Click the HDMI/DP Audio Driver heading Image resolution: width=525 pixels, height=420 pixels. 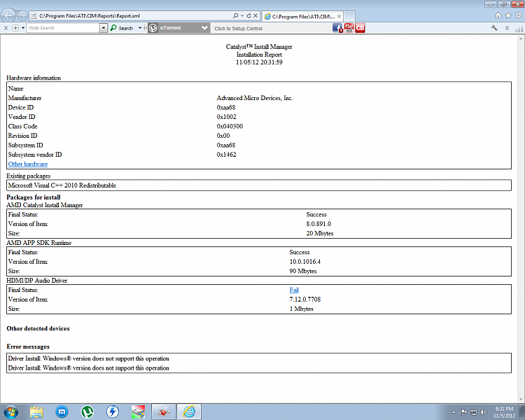point(37,281)
